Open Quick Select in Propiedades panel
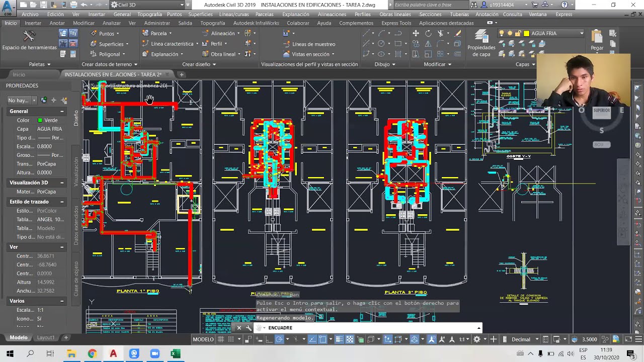 point(64,100)
